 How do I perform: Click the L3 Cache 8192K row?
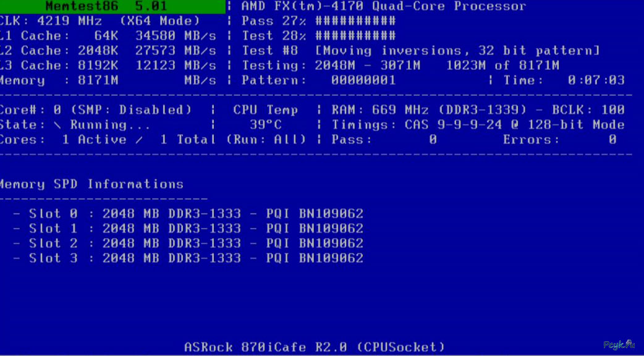click(108, 66)
